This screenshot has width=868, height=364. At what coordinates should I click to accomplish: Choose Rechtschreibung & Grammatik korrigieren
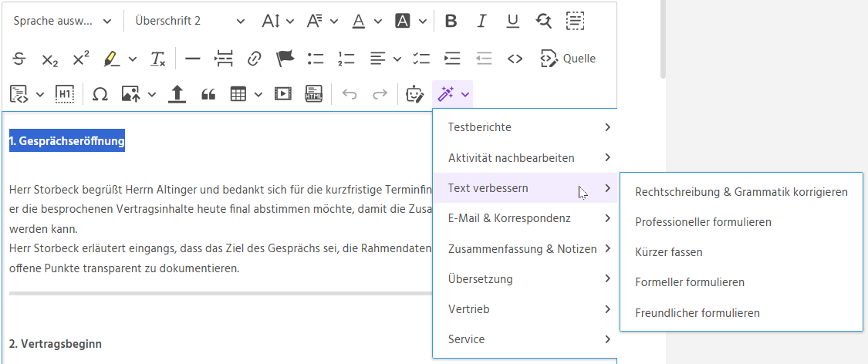(741, 192)
